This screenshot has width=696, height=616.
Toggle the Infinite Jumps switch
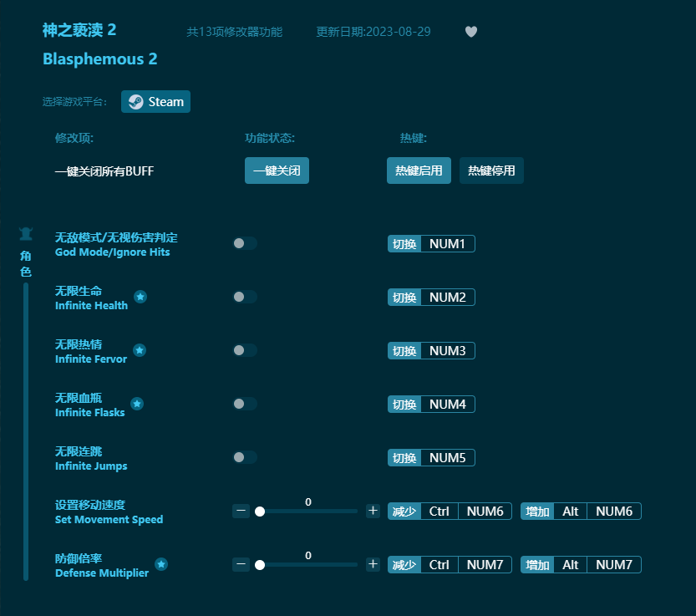click(x=245, y=457)
